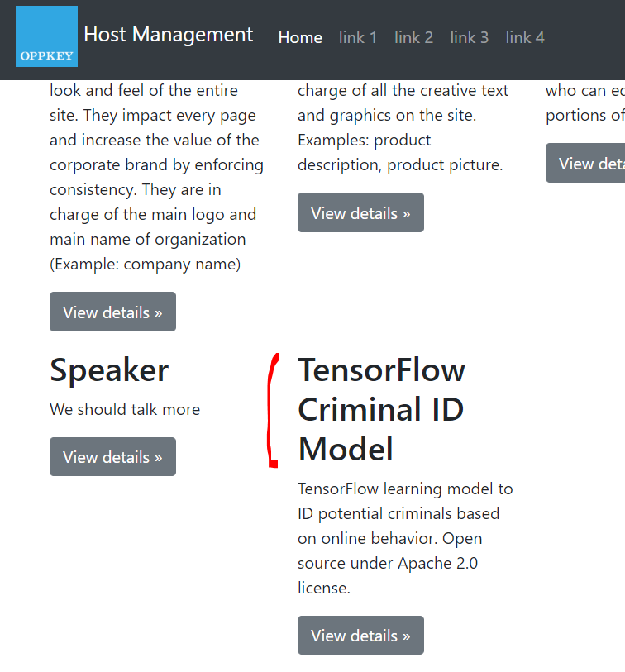The image size is (625, 672).
Task: Select link 4 in navbar
Action: coord(525,38)
